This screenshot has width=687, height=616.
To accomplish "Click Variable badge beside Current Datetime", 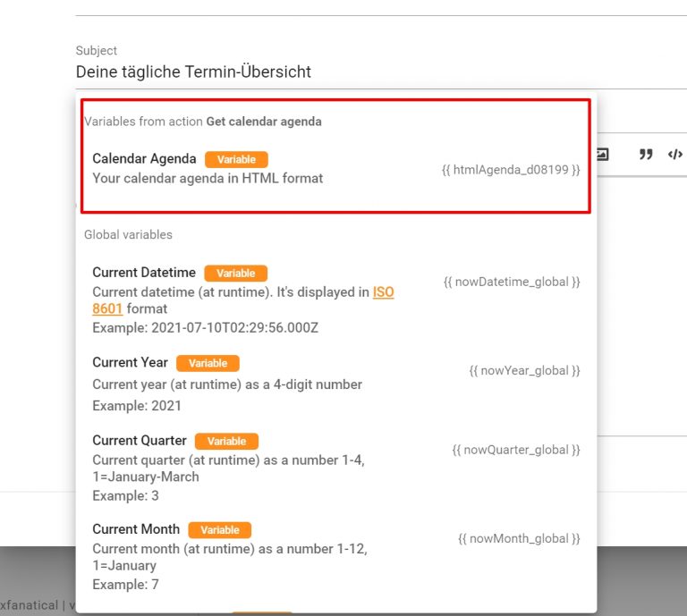I will point(236,274).
